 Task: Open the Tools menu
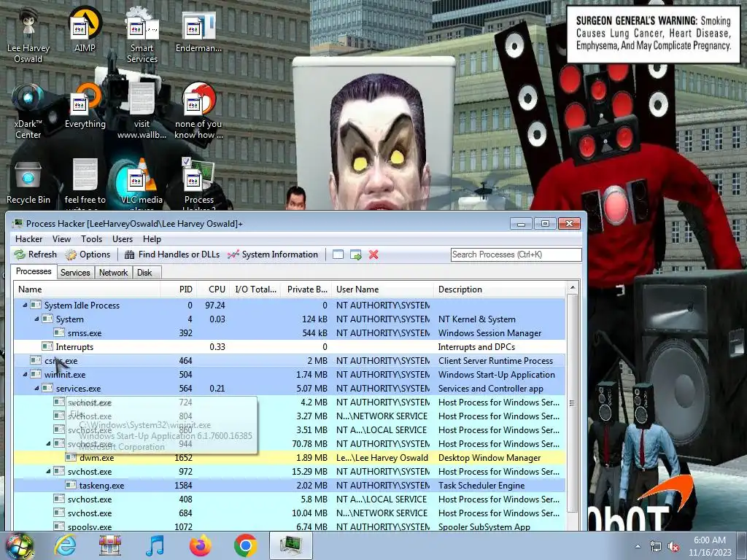[x=91, y=239]
